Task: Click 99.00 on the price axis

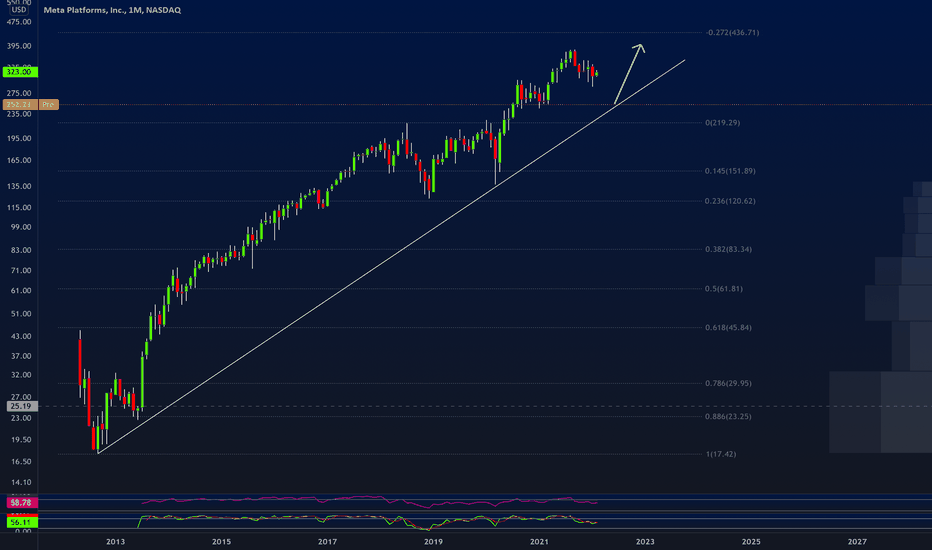Action: [21, 227]
